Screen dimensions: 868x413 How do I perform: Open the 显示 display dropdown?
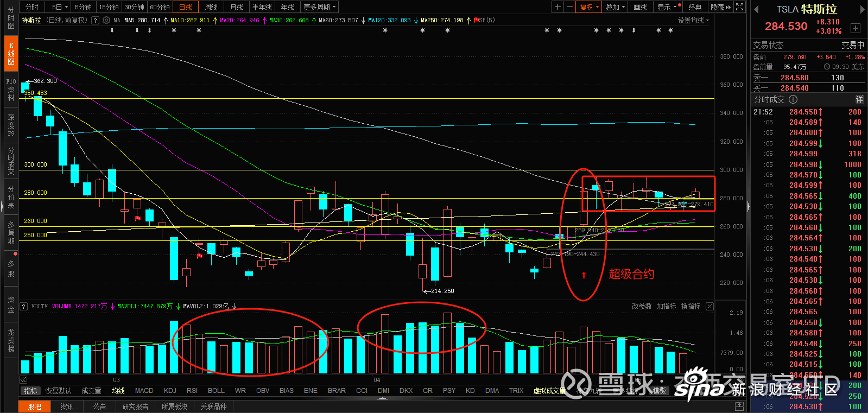point(667,7)
